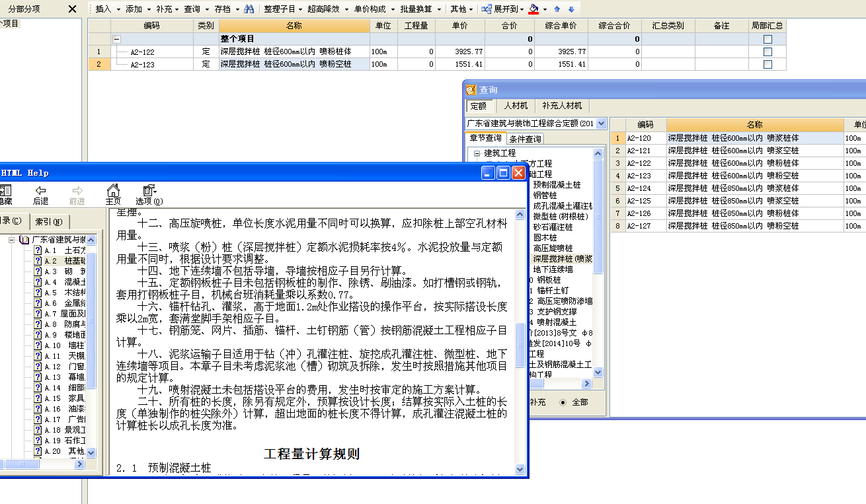Open the 其他 dropdown menu
The height and width of the screenshot is (504, 866).
(461, 9)
